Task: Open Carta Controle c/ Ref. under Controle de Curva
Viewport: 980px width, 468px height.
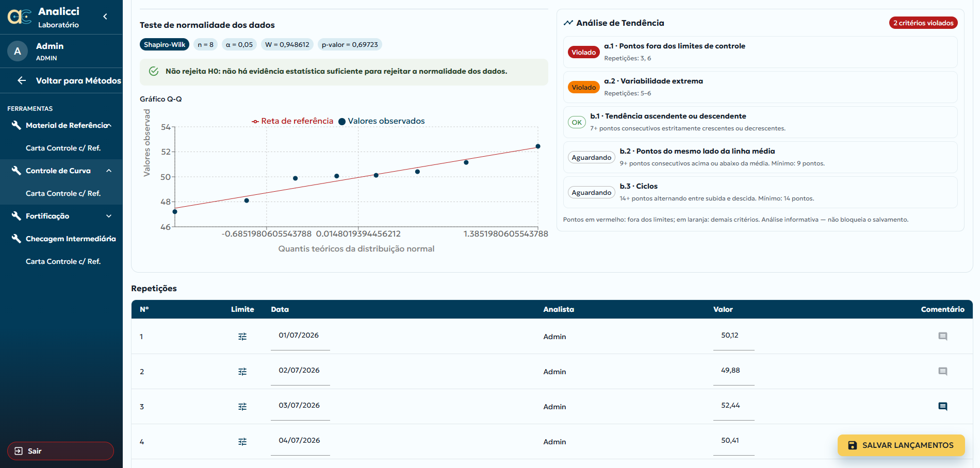Action: [x=63, y=193]
